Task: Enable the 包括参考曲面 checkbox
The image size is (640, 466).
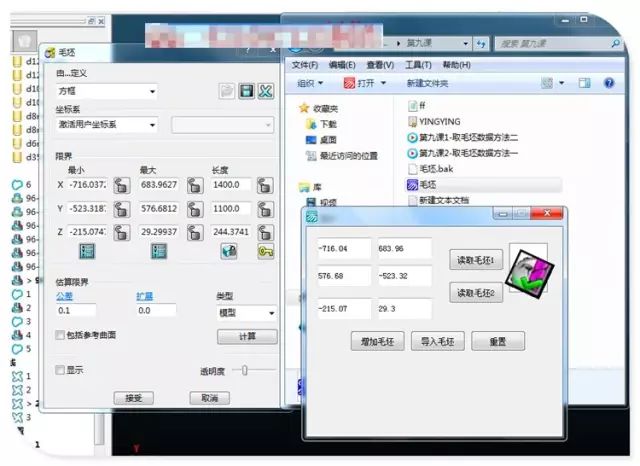Action: coord(60,335)
